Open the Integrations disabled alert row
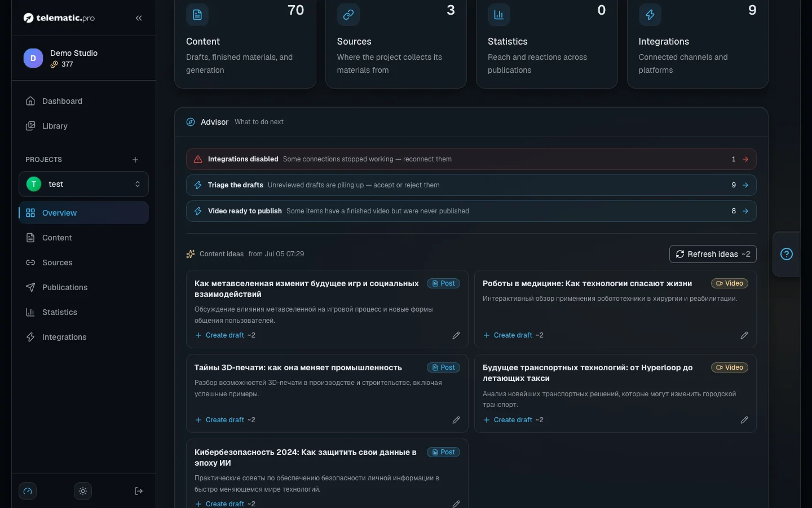This screenshot has height=508, width=812. click(x=471, y=159)
